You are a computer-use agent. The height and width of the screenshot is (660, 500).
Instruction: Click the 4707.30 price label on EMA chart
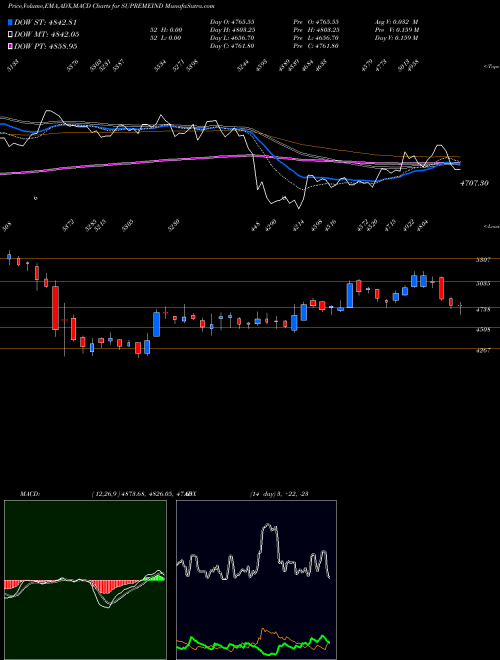pos(474,183)
